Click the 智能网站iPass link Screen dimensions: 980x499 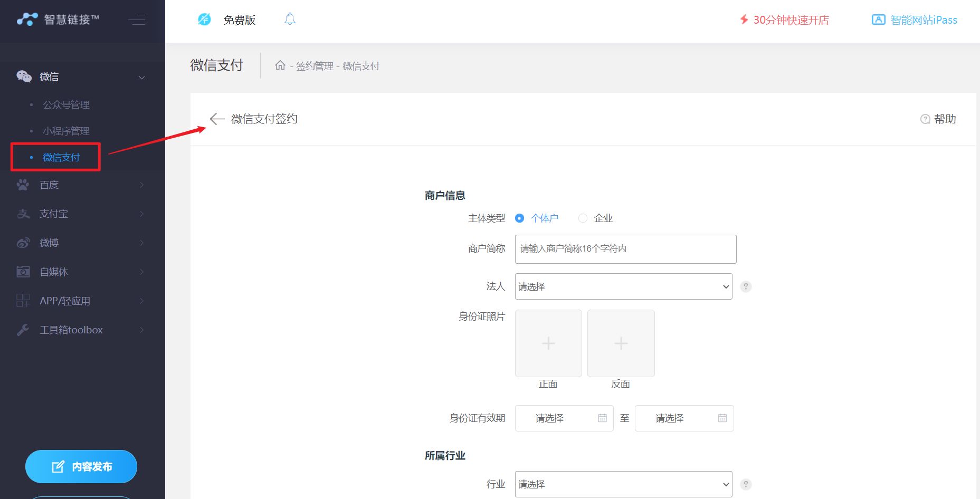[924, 20]
